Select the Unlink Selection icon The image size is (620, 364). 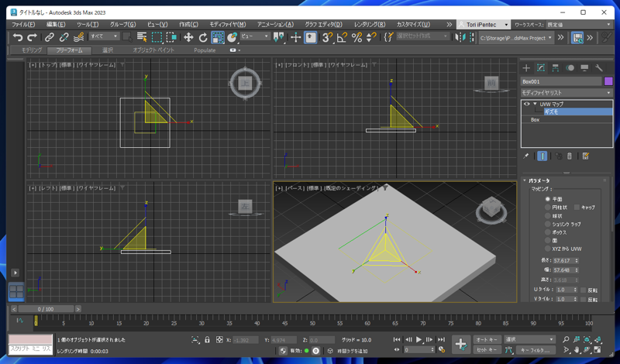(x=64, y=37)
